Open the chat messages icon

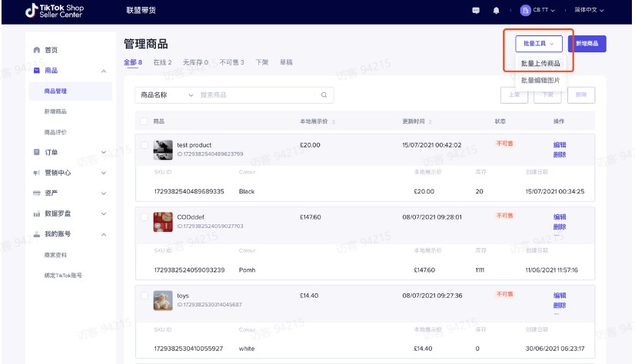click(476, 11)
